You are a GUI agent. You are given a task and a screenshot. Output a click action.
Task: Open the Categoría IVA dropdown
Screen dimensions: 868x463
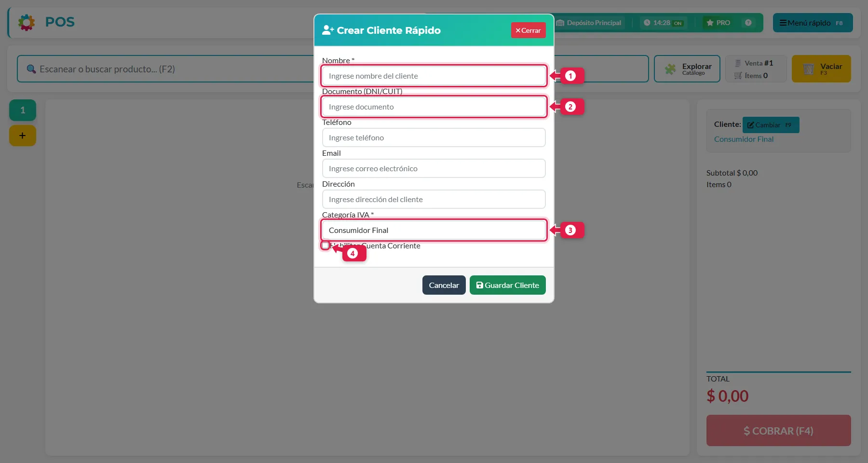(x=434, y=230)
